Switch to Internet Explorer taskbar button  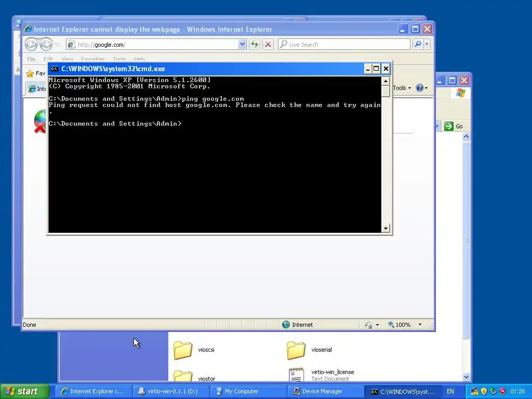(x=92, y=391)
